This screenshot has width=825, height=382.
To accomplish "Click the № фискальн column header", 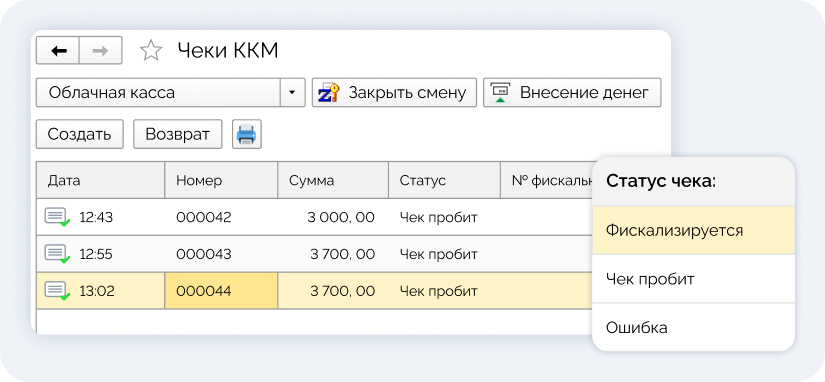I will click(546, 180).
